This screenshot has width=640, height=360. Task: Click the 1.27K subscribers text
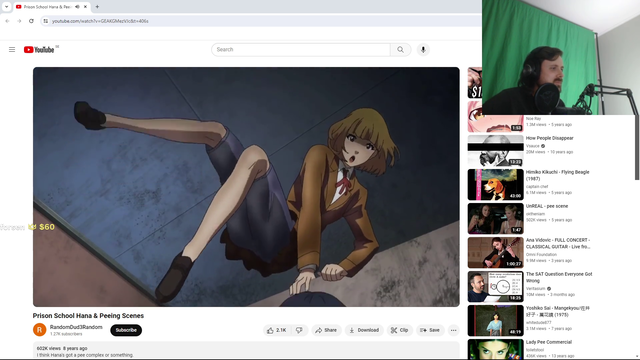coord(66,334)
